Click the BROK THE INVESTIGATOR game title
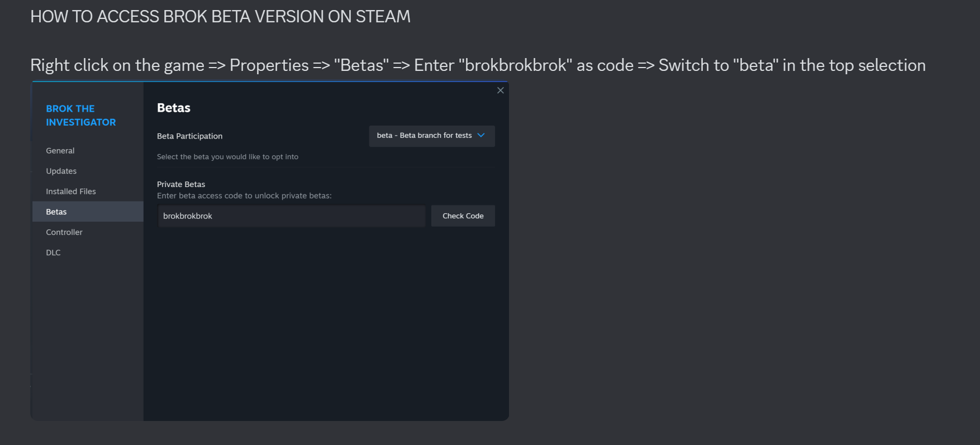Image resolution: width=980 pixels, height=445 pixels. [81, 116]
